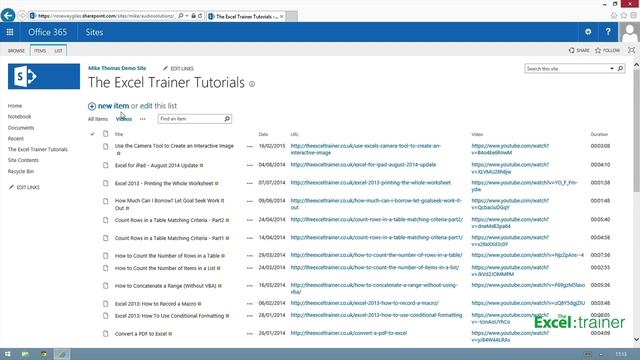
Task: Open the excel-for-ipad-august-2014-update URL link
Action: (363, 165)
